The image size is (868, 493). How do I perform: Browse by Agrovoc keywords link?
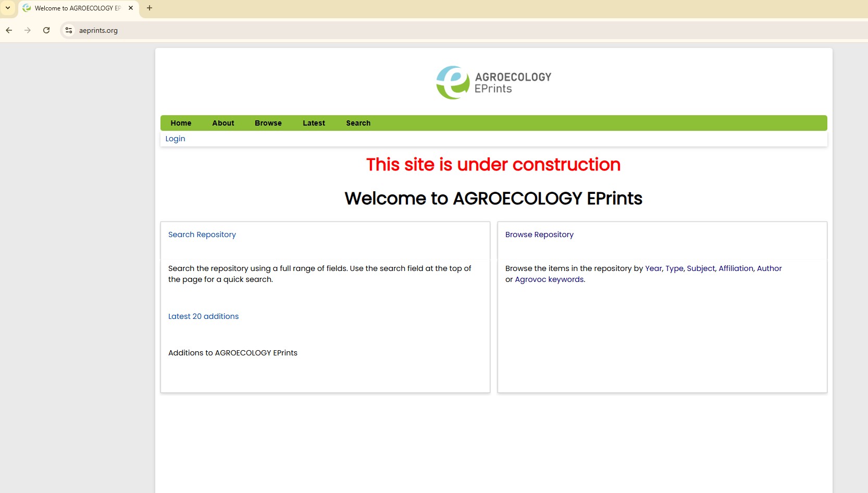coord(549,279)
